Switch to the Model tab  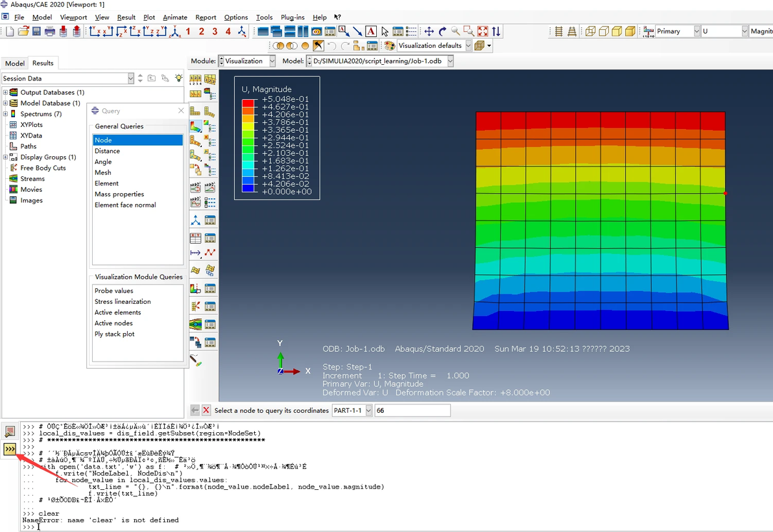coord(14,64)
